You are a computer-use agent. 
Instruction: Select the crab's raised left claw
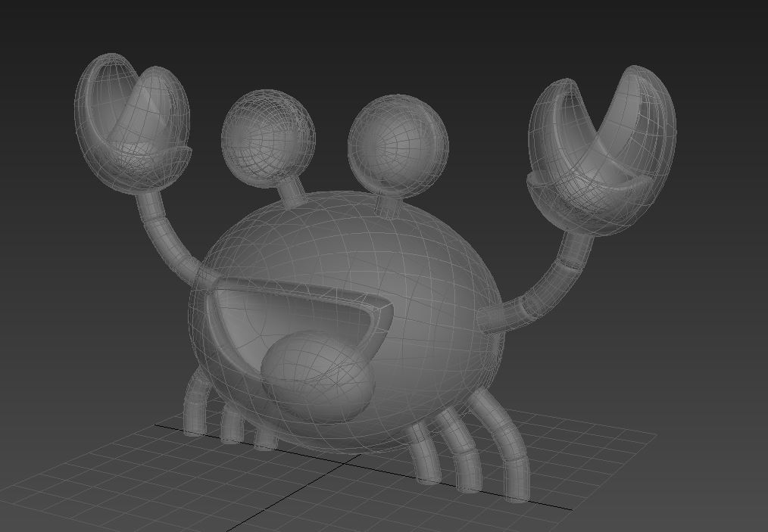tap(132, 123)
